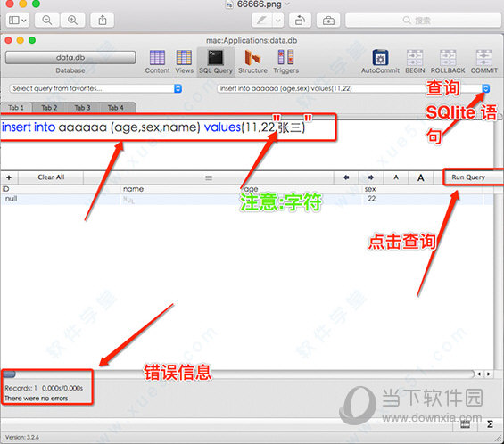Image resolution: width=504 pixels, height=444 pixels.
Task: Click the zoom in magnifier in Preview
Action: 72,21
